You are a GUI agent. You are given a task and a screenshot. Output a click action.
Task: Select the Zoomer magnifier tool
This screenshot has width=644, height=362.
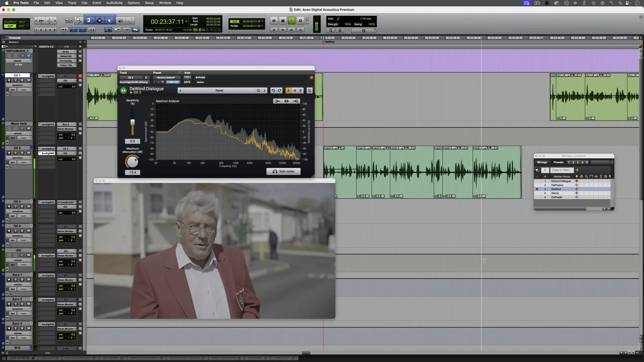tap(78, 20)
